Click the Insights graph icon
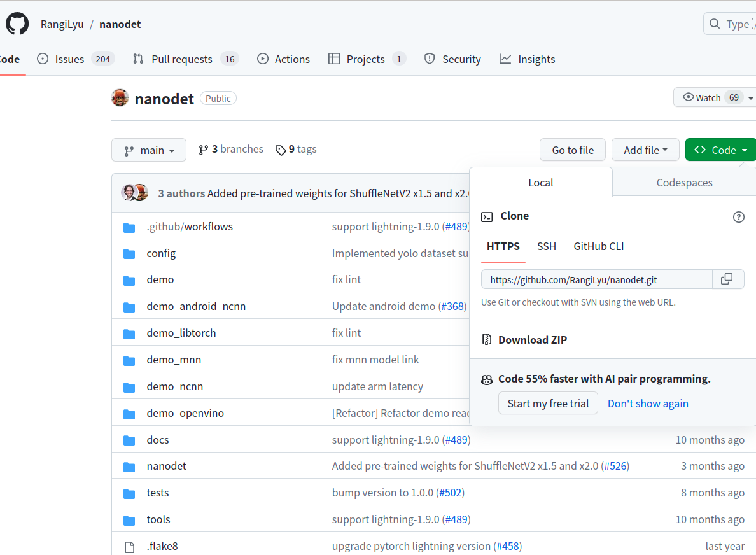 click(505, 59)
